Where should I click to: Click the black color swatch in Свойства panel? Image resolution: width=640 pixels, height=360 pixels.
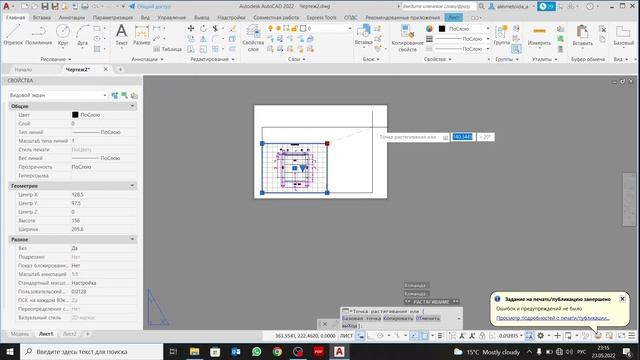coord(442,29)
